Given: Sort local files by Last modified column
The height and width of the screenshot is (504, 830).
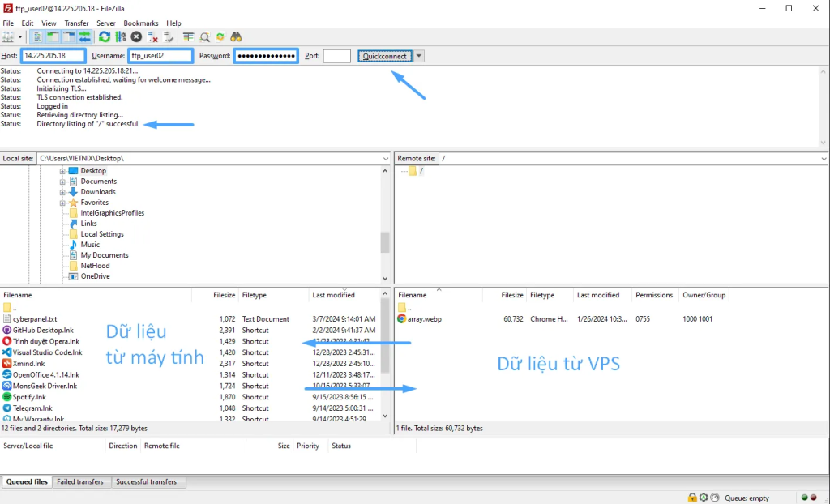Looking at the screenshot, I should coord(333,295).
